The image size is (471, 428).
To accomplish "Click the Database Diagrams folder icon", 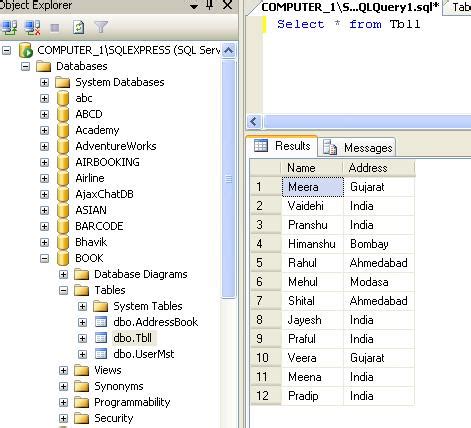I will pos(82,274).
